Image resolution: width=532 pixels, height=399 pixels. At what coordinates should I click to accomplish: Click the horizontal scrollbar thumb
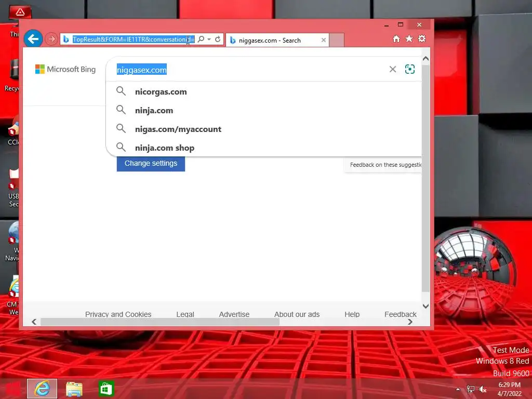[160, 322]
